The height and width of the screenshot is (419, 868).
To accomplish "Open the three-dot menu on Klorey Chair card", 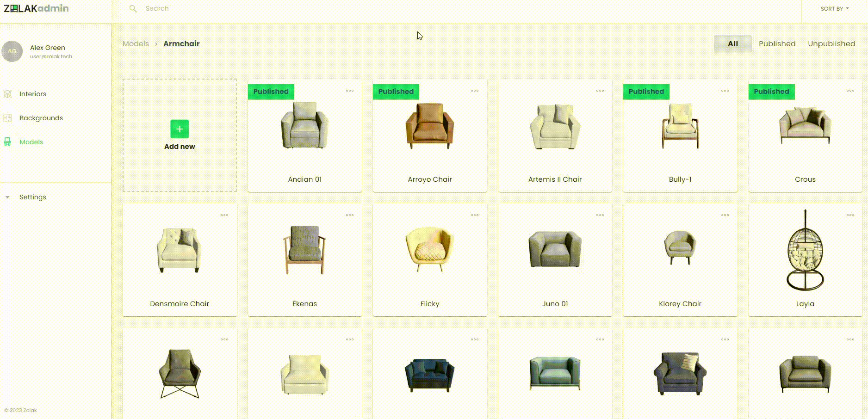I will point(725,215).
